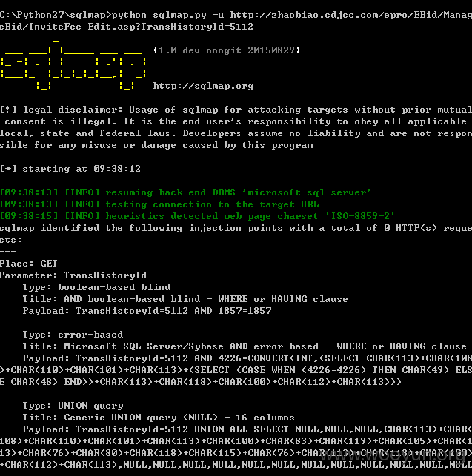Click payload 'TransHistoryId=5112 AND 1857=1857'

(173, 311)
